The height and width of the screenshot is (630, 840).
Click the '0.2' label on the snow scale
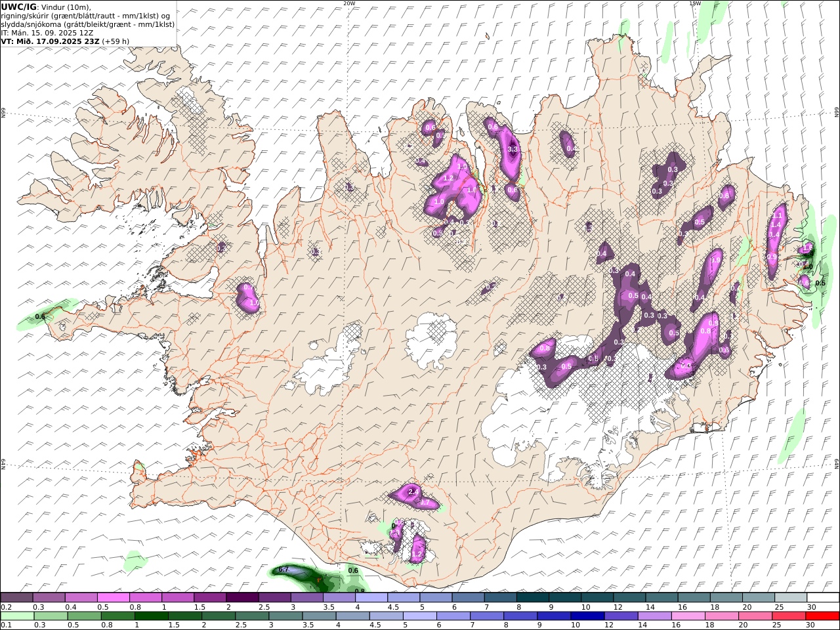pos(5,607)
